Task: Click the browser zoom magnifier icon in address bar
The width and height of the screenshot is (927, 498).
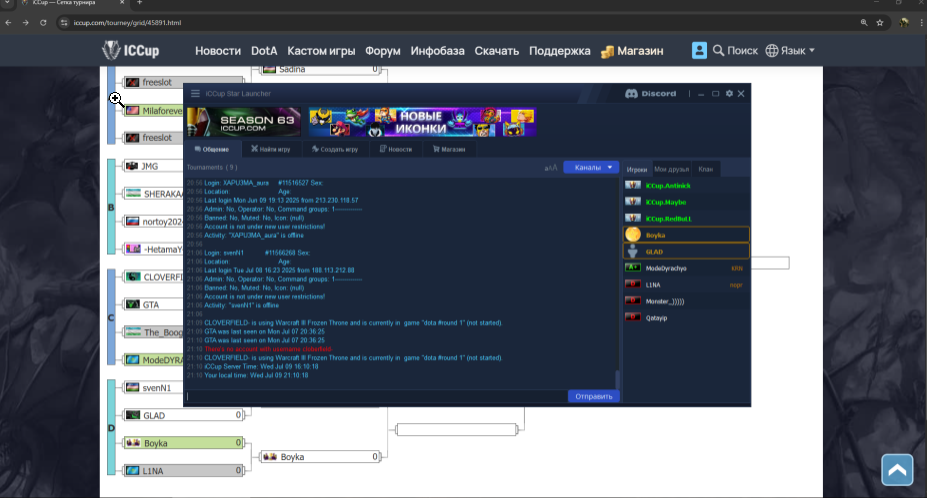Action: (864, 22)
